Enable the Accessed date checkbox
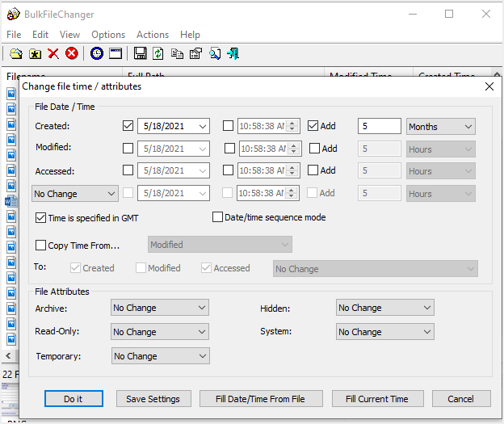 (x=128, y=170)
